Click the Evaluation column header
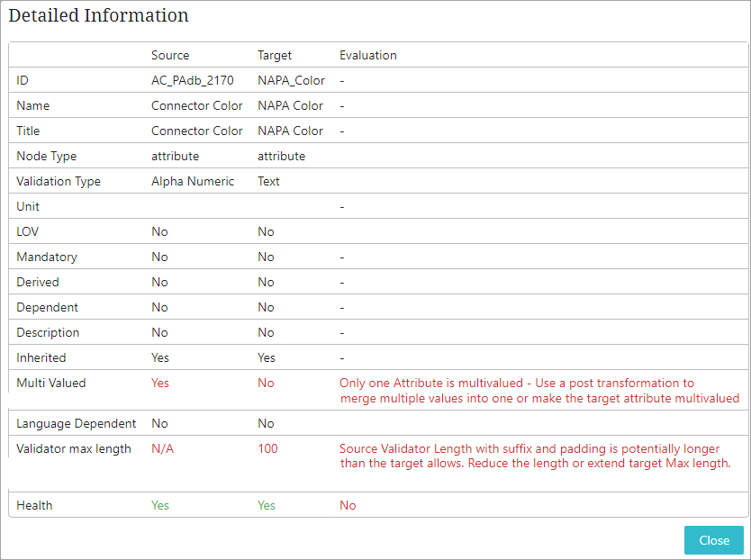This screenshot has width=751, height=560. [x=367, y=55]
